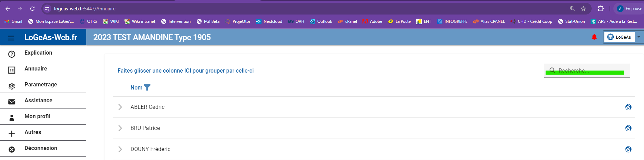The height and width of the screenshot is (160, 644).
Task: Bookmark page with the star icon
Action: pyautogui.click(x=583, y=9)
